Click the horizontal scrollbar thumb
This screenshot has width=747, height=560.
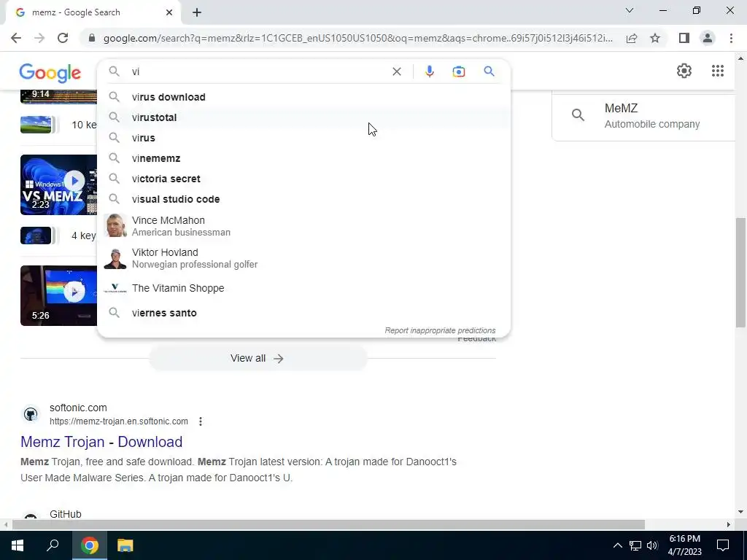tap(328, 525)
